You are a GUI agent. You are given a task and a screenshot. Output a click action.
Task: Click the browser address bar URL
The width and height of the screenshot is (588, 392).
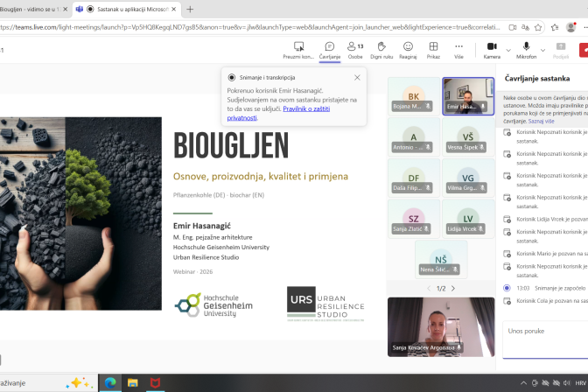(249, 27)
